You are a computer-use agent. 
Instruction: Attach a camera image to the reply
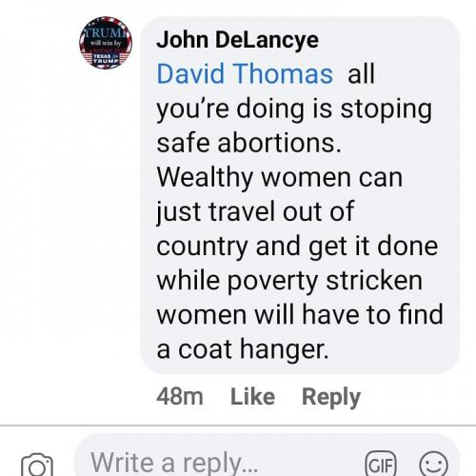click(x=37, y=466)
